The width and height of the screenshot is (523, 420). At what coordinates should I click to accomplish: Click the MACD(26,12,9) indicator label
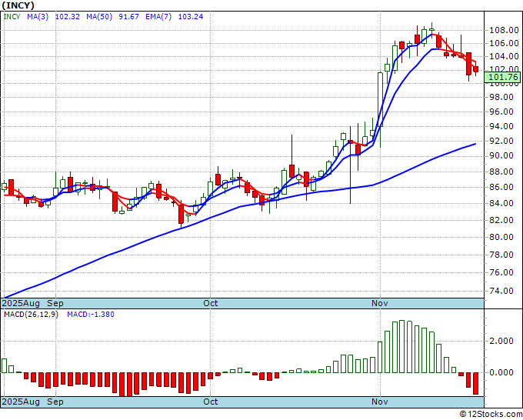[31, 315]
